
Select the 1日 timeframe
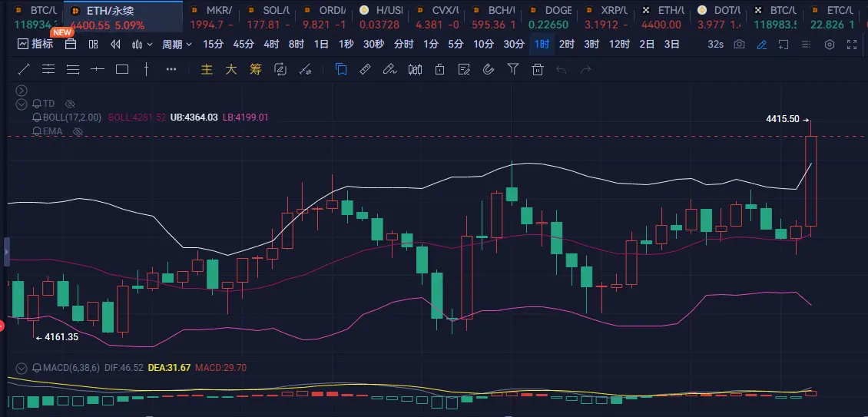pos(321,45)
